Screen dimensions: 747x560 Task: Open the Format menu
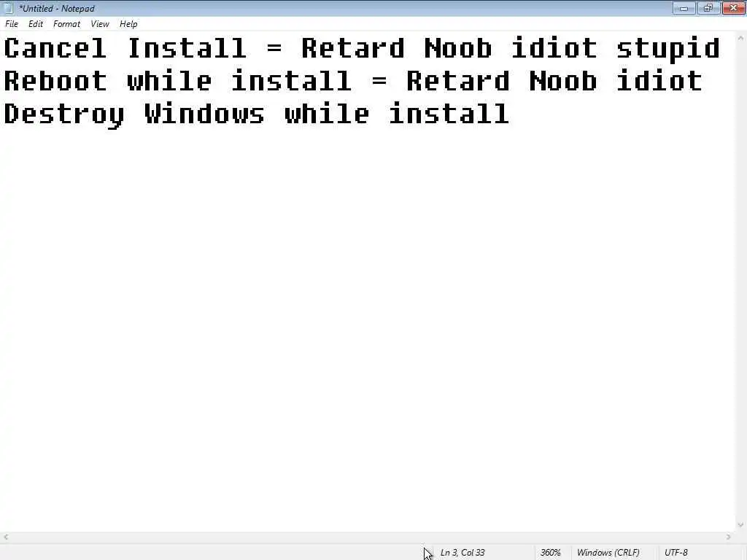pyautogui.click(x=66, y=24)
